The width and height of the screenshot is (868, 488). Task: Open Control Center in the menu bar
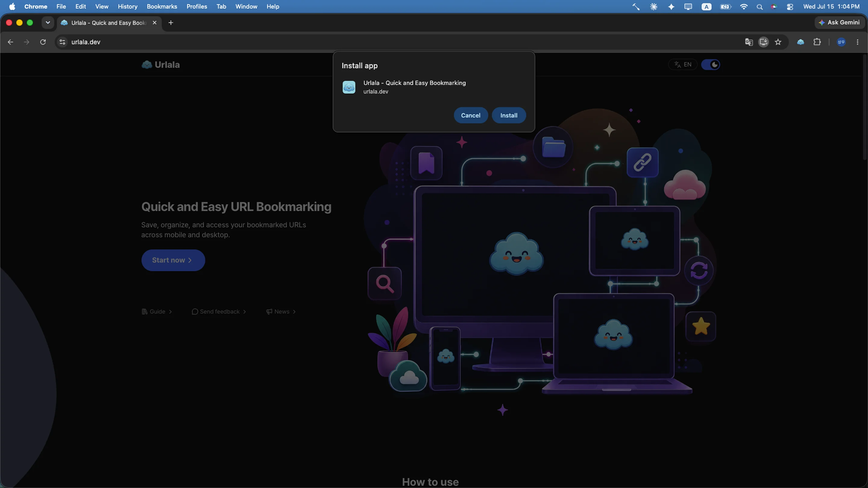[790, 6]
